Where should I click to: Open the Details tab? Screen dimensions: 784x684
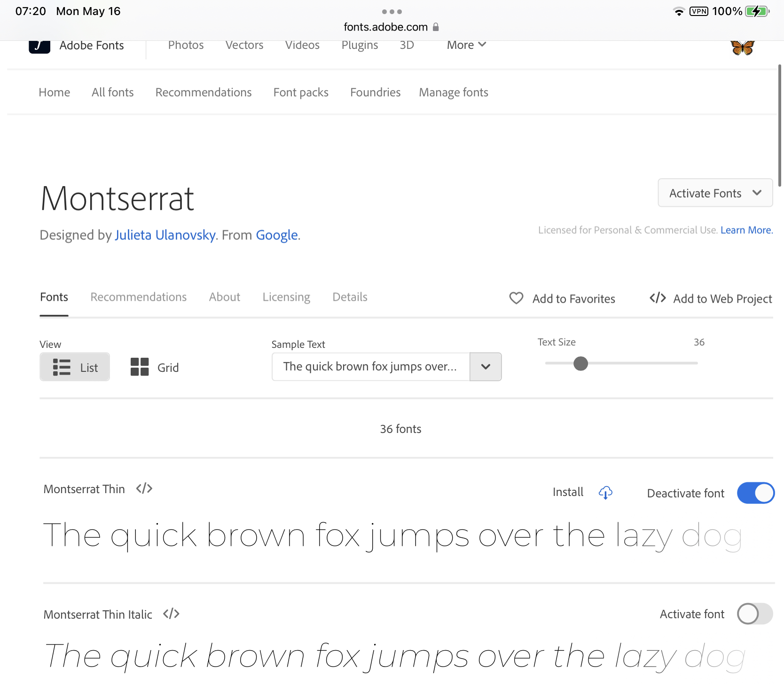click(x=350, y=297)
